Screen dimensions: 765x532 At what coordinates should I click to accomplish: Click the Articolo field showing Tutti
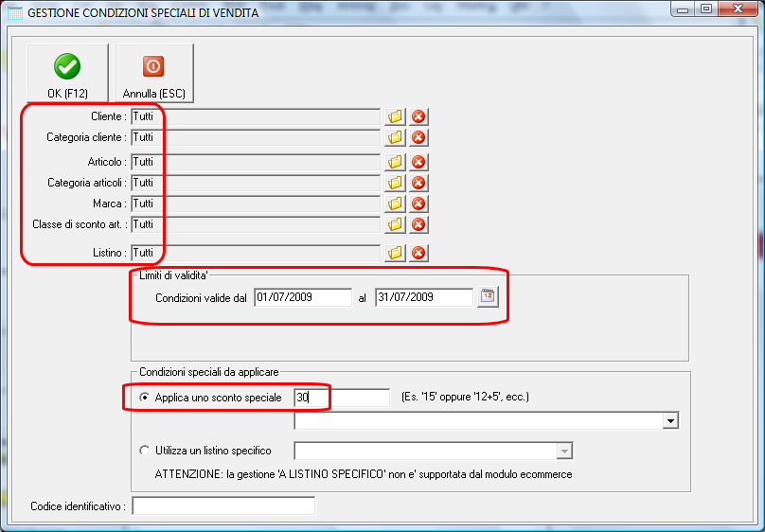point(256,163)
